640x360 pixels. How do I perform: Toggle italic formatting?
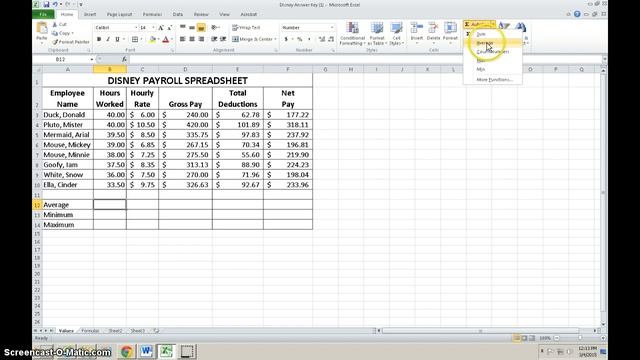click(108, 39)
